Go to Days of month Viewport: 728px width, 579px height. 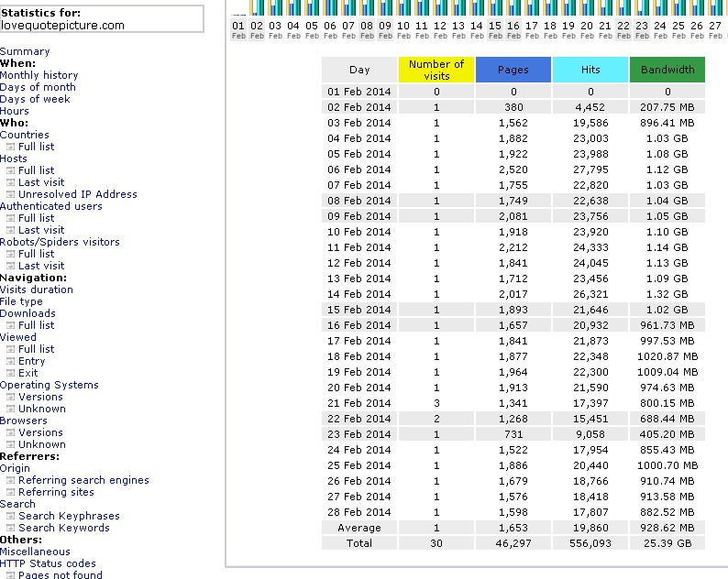[38, 87]
